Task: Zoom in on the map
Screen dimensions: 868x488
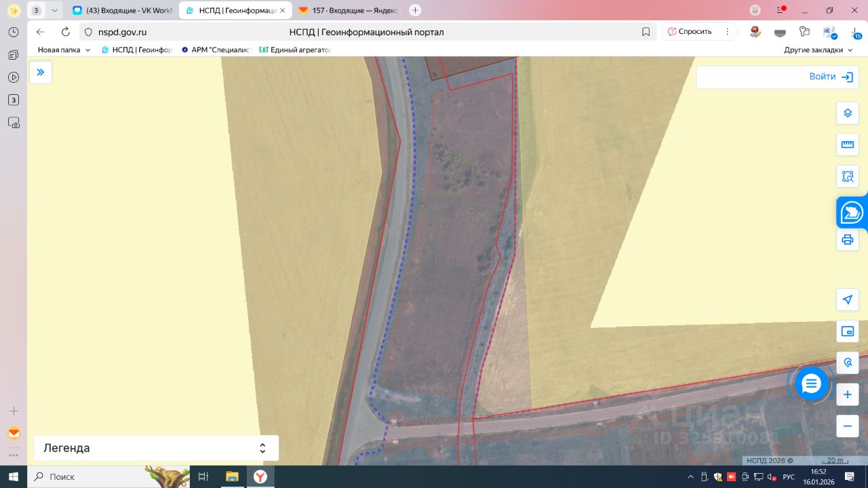Action: [848, 394]
